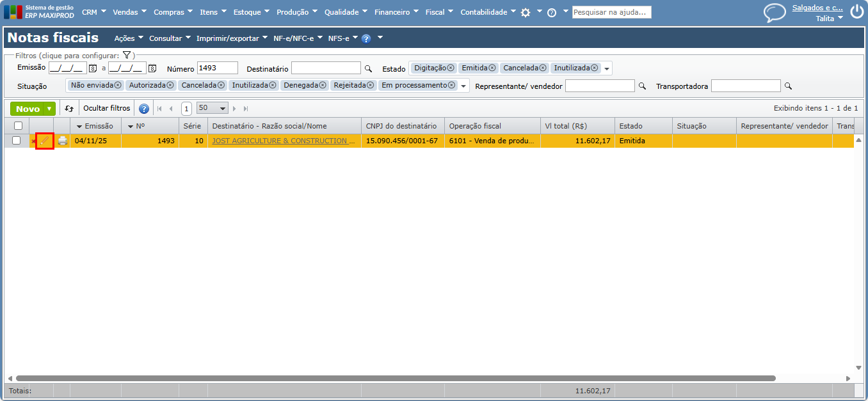Open the Consultar menu

(170, 38)
